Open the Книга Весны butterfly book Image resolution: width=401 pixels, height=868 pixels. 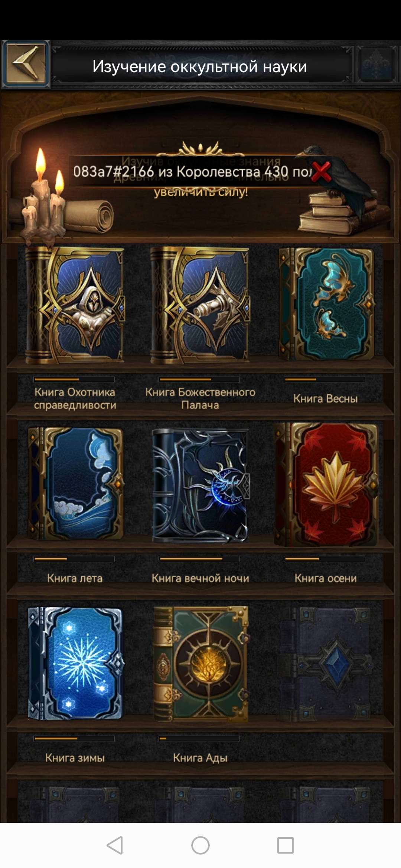[326, 304]
